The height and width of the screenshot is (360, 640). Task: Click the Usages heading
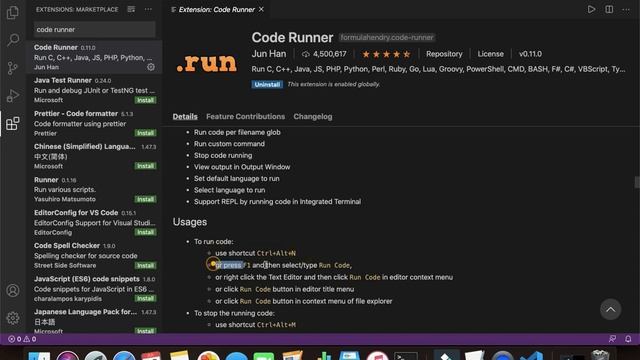tap(190, 222)
